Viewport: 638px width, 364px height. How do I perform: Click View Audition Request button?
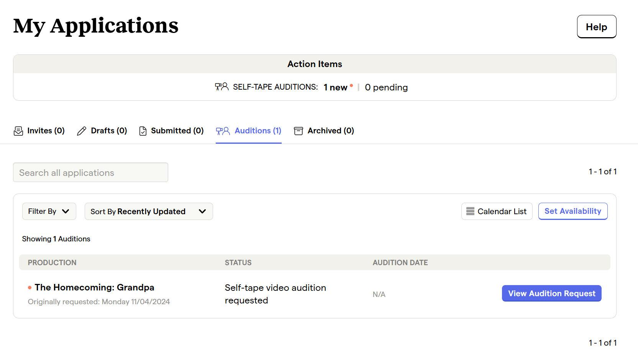tap(552, 293)
